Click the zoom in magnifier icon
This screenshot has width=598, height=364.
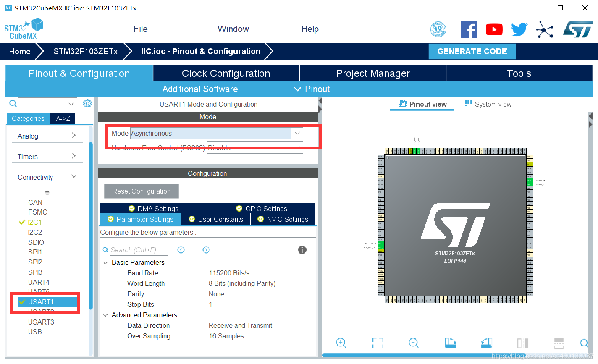341,343
